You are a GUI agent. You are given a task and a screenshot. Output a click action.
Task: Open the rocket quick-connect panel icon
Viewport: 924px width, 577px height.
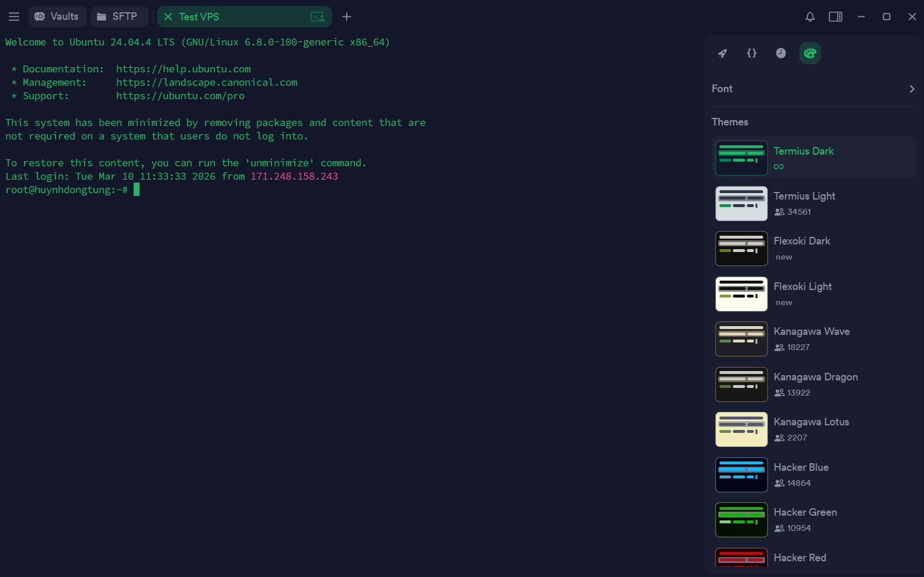723,54
